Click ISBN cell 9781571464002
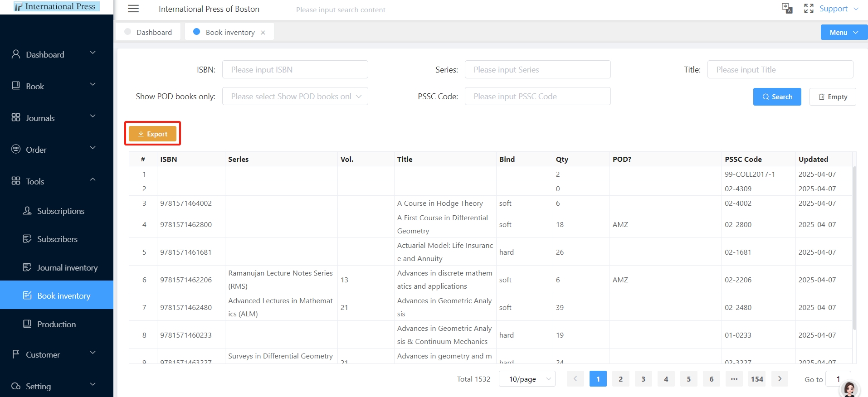Screen dimensions: 868x397 tap(186, 203)
